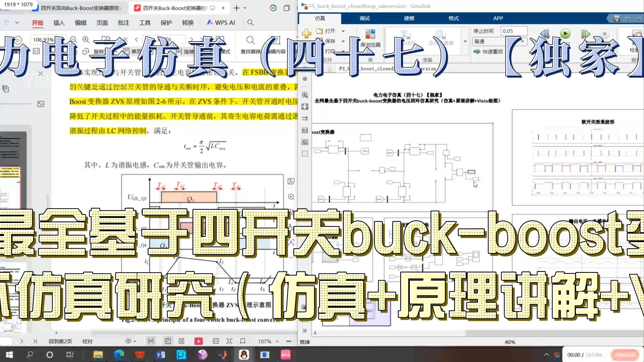Click the Step Back simulation icon
The width and height of the screenshot is (644, 362).
pos(545,34)
